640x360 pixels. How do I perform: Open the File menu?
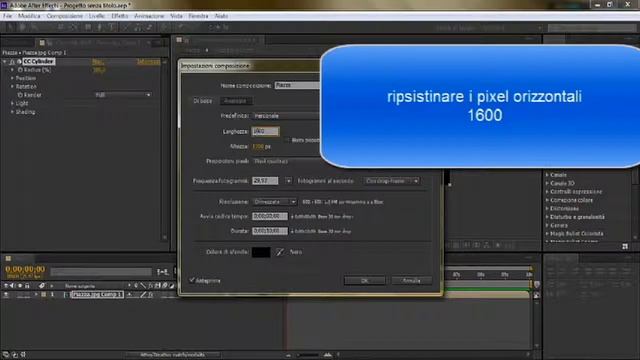pyautogui.click(x=7, y=16)
